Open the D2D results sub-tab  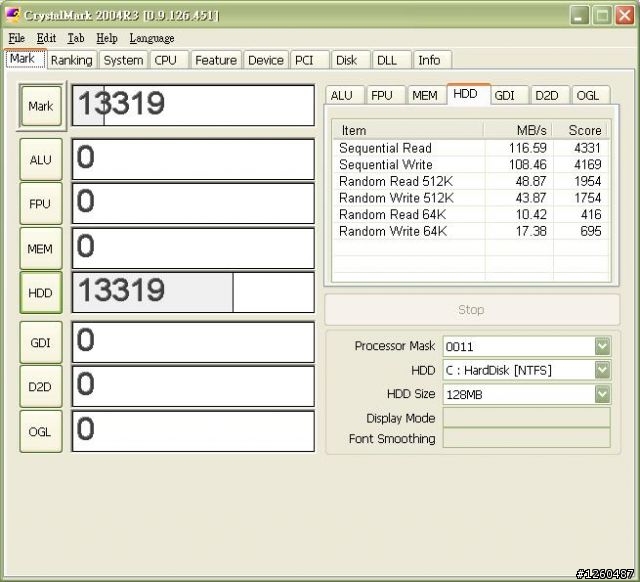pyautogui.click(x=550, y=95)
